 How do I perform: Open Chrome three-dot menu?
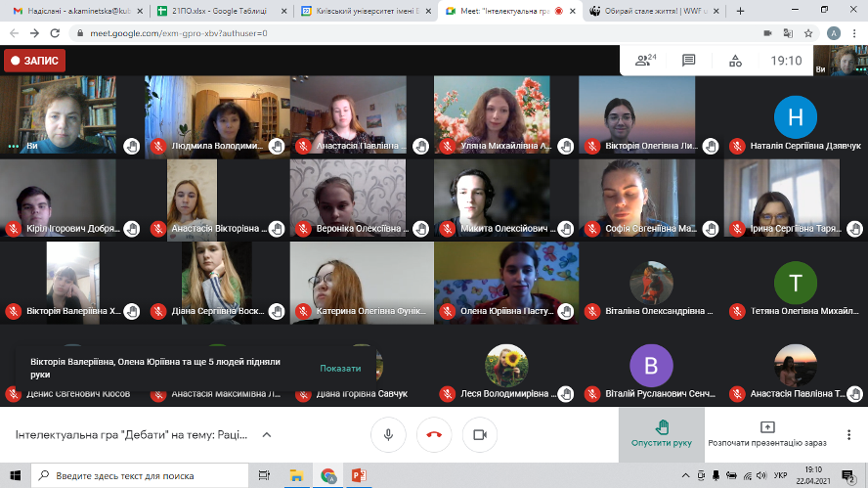[854, 33]
